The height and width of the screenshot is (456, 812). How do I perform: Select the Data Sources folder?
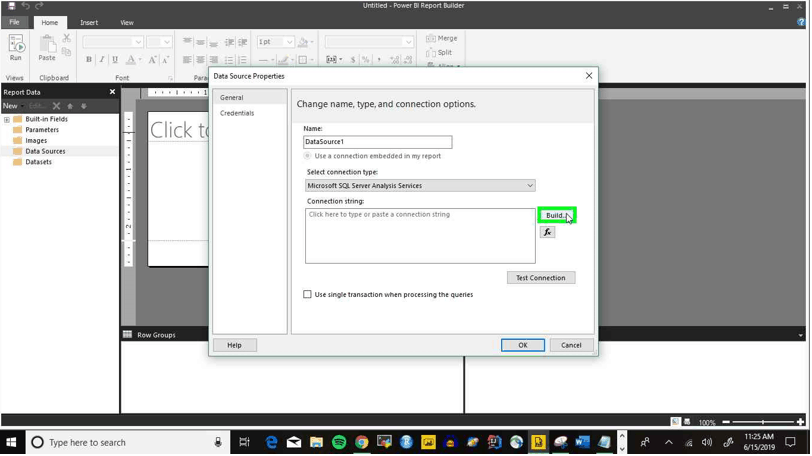[46, 151]
